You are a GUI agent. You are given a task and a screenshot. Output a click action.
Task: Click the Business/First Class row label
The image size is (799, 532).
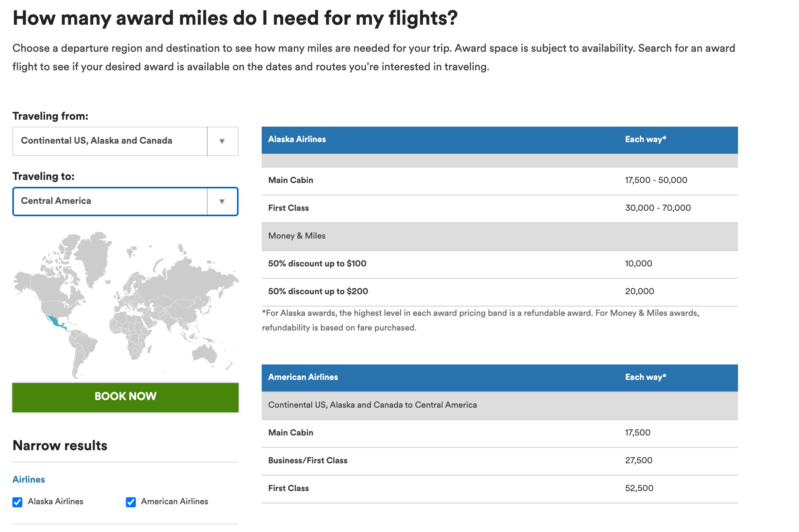click(x=308, y=461)
